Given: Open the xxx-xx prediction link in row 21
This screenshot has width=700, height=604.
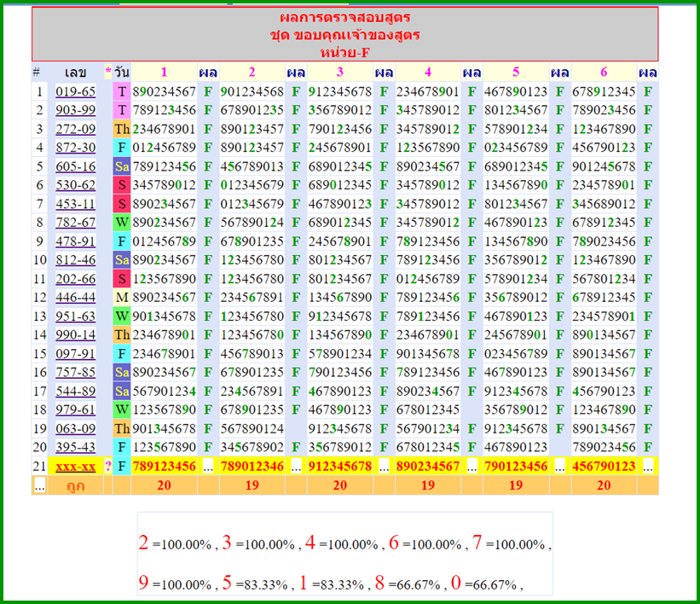Looking at the screenshot, I should [x=75, y=467].
